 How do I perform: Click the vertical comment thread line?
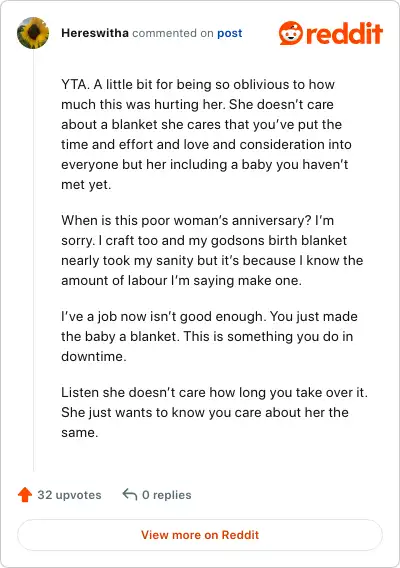(33, 260)
